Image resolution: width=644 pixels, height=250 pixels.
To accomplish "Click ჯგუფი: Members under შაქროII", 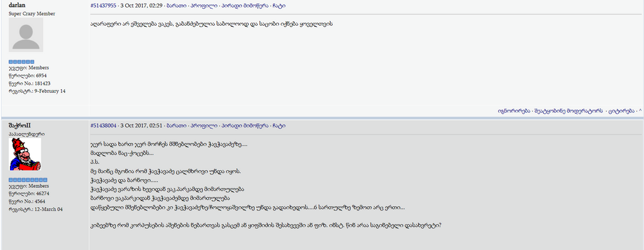I will pos(29,186).
